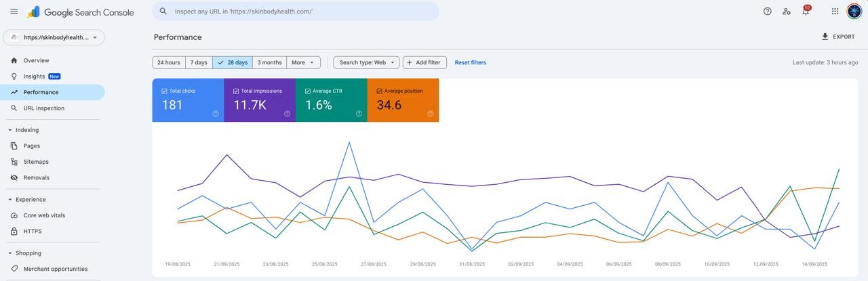This screenshot has width=868, height=281.
Task: Click the Average position help icon
Action: coord(431,114)
